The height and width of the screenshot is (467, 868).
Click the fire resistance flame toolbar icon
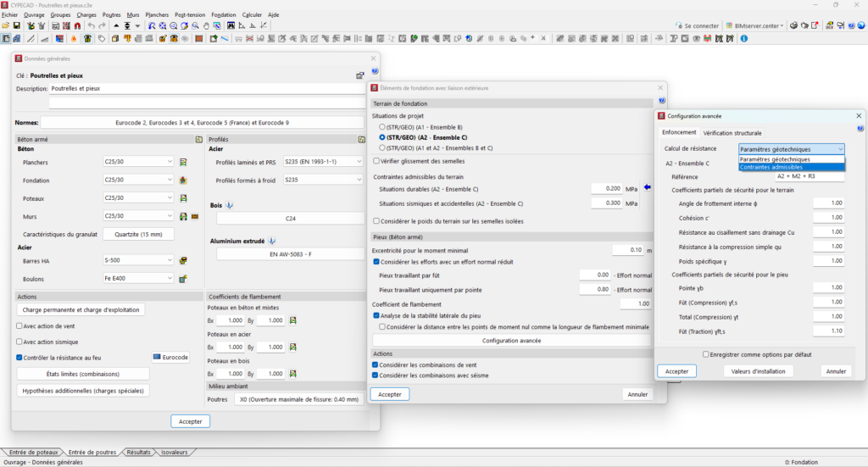(x=74, y=39)
